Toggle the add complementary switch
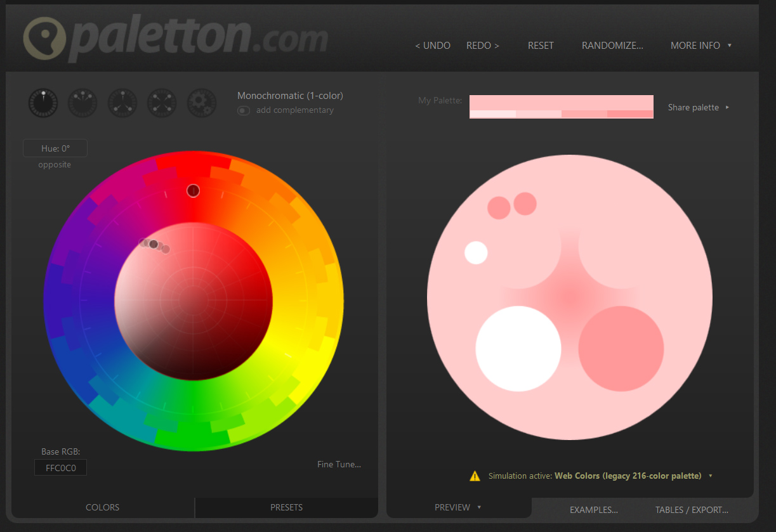 coord(244,110)
